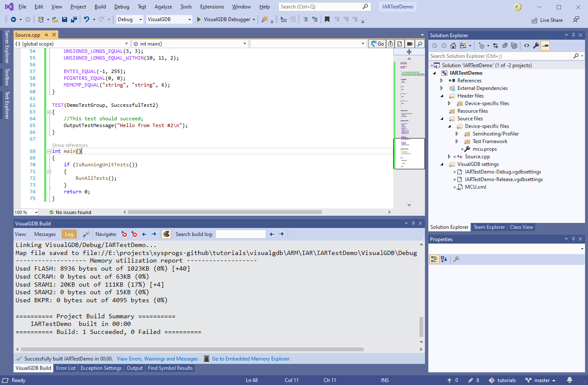Open the Find Symbol Results tab

coord(170,368)
